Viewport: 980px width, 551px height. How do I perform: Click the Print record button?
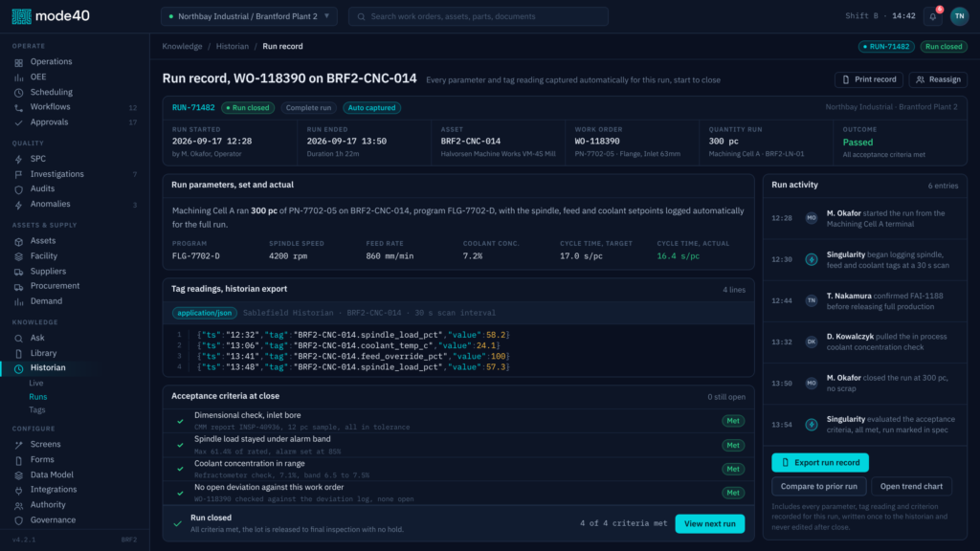pos(869,79)
